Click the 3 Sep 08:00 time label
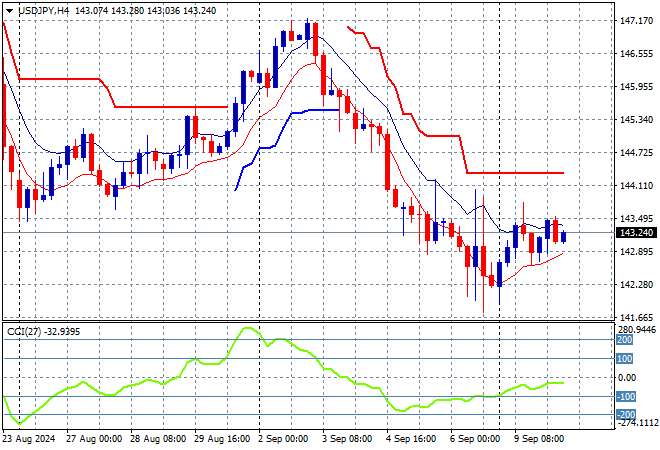 click(347, 439)
